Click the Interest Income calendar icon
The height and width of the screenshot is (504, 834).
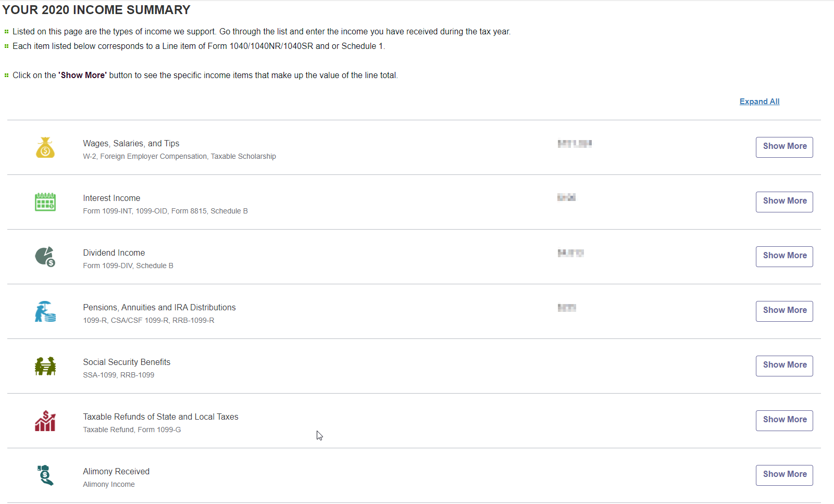coord(45,202)
